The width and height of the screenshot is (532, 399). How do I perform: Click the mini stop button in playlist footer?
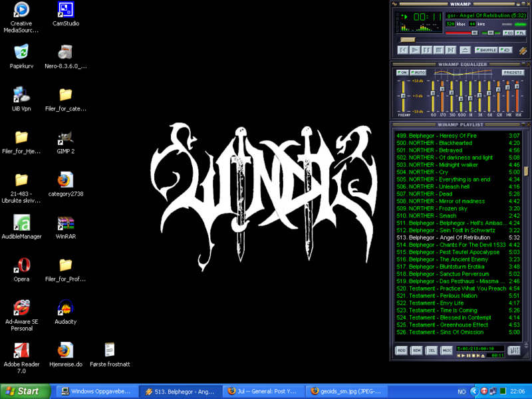pos(473,356)
